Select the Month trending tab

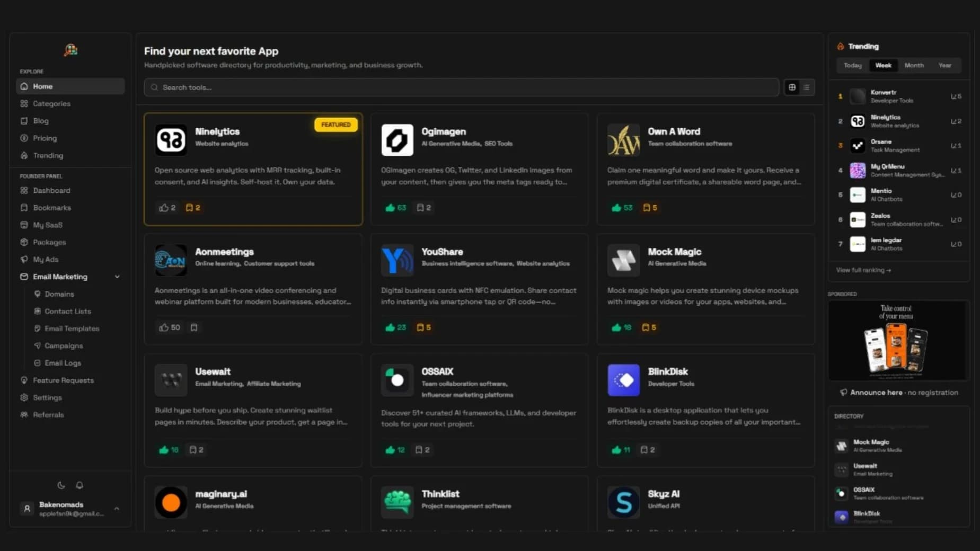click(x=914, y=66)
